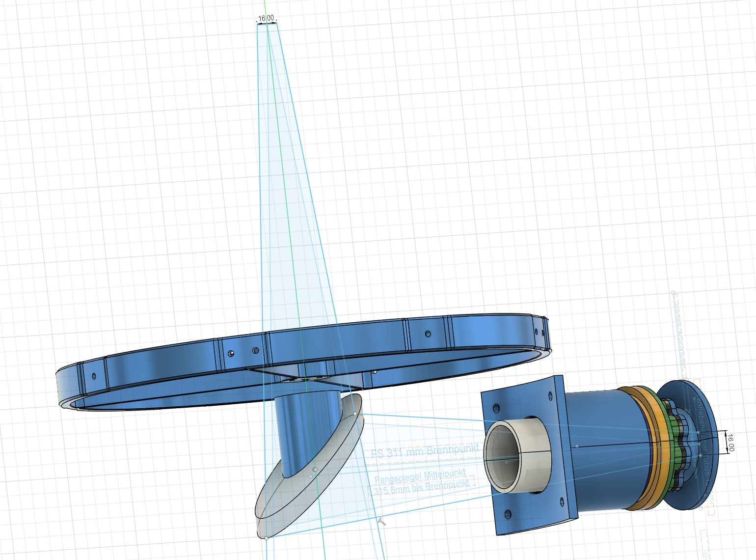Screen dimensions: 756x560
Task: Click the 16.00 dimension above the light cone
Action: pos(266,18)
